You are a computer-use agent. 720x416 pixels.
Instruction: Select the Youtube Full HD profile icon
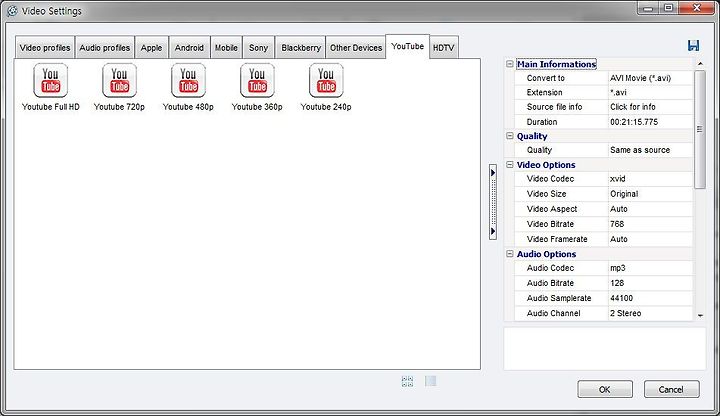51,81
